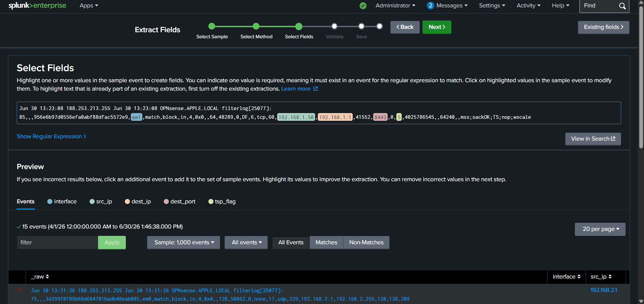Switch to the dest_port field tab

pyautogui.click(x=180, y=202)
